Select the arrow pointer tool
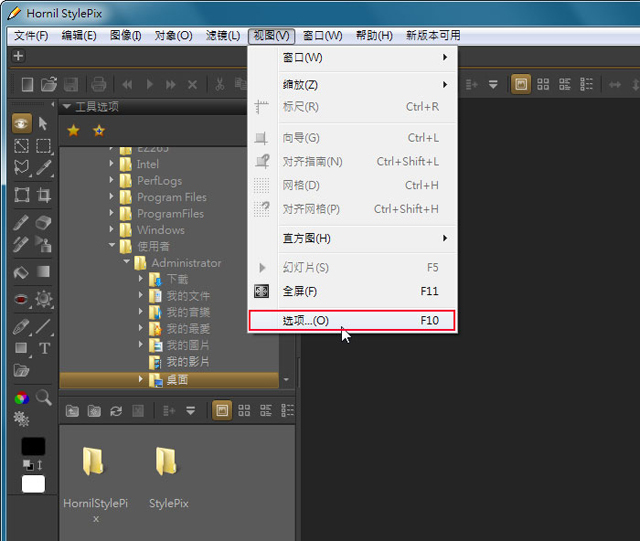 (43, 124)
